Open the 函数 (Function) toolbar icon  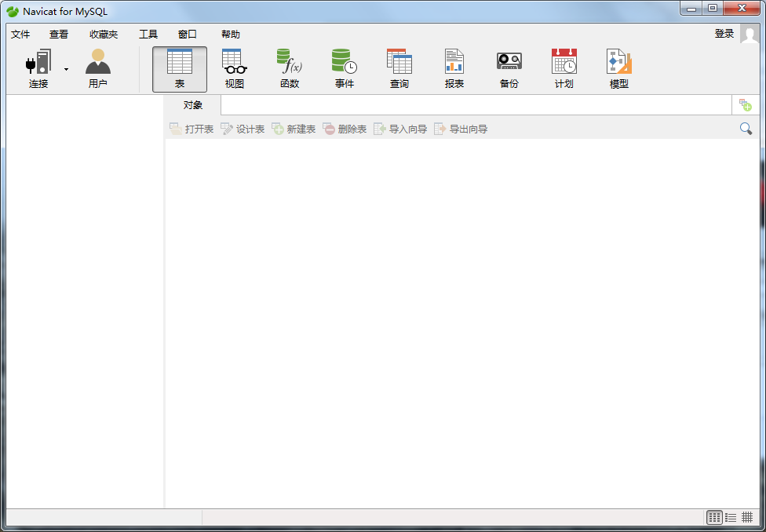tap(290, 69)
